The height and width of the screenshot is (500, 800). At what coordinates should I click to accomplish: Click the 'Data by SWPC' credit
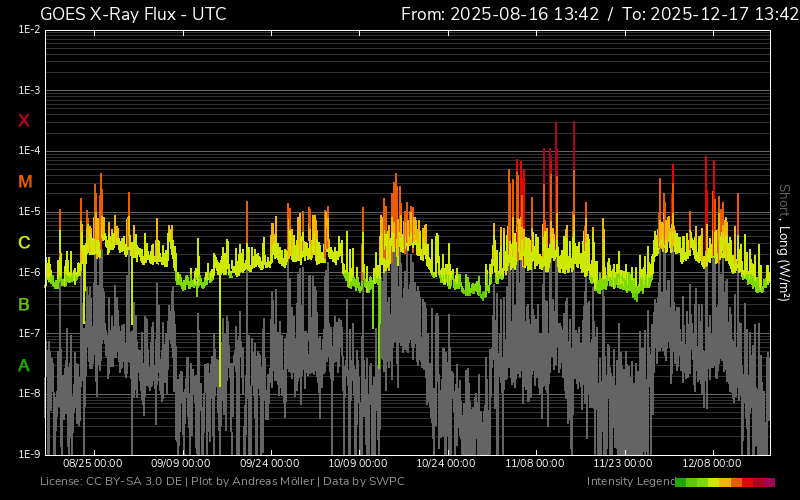click(364, 481)
